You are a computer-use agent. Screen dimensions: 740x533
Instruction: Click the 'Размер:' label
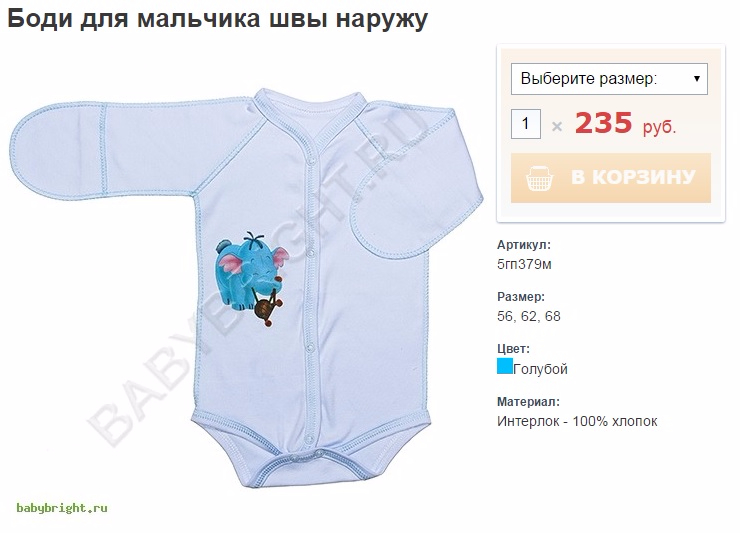coord(521,296)
